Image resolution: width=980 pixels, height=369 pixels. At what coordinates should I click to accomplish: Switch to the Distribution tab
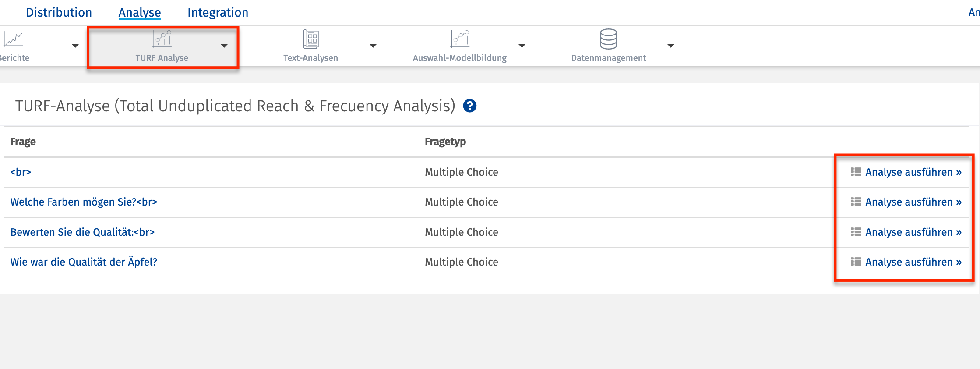coord(59,12)
